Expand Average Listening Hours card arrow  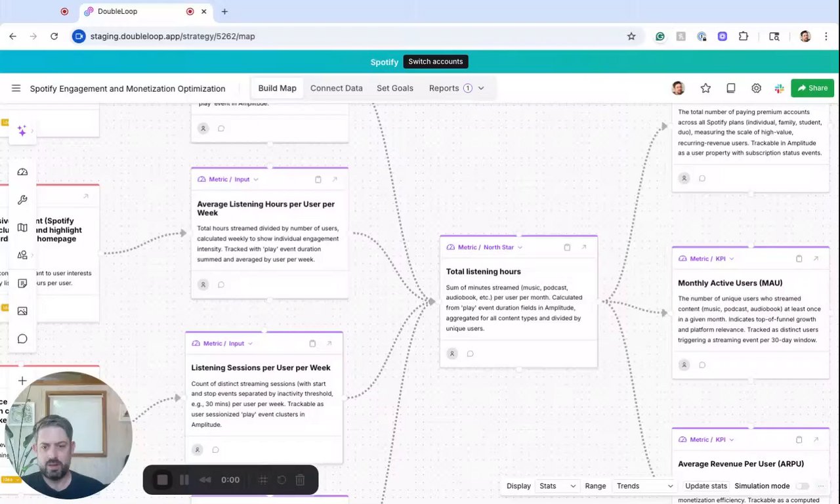pos(335,179)
